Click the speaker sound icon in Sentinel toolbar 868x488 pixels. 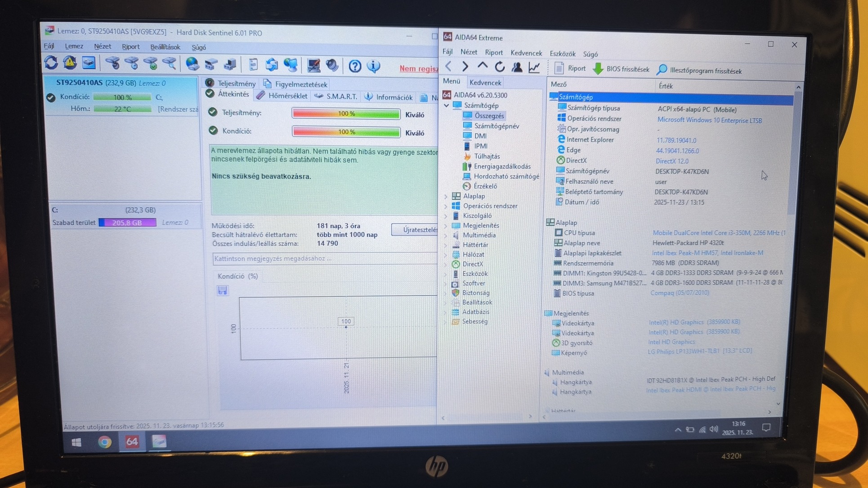coord(332,66)
